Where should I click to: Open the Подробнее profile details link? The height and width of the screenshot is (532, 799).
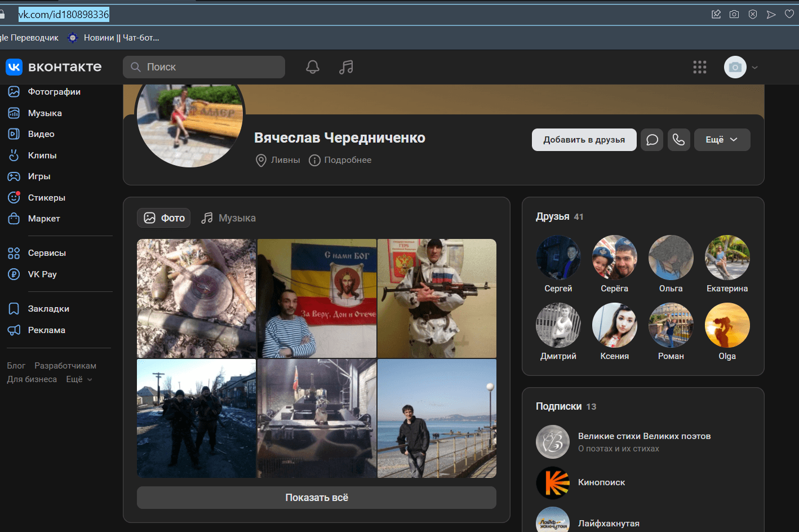pyautogui.click(x=340, y=160)
